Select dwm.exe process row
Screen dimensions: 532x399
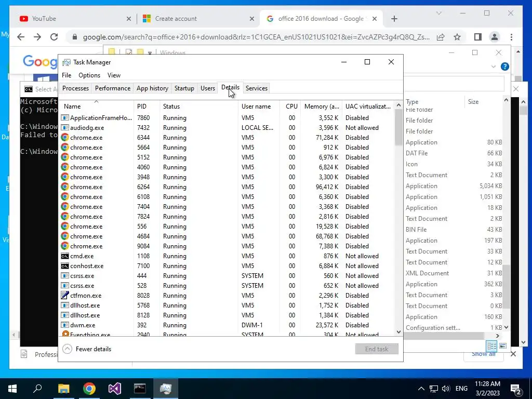[227, 325]
